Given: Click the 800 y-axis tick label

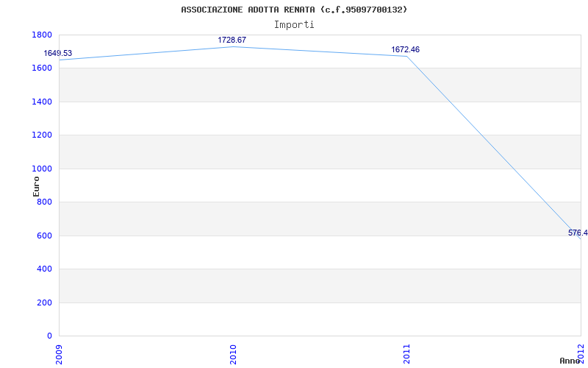Looking at the screenshot, I should (x=45, y=202).
